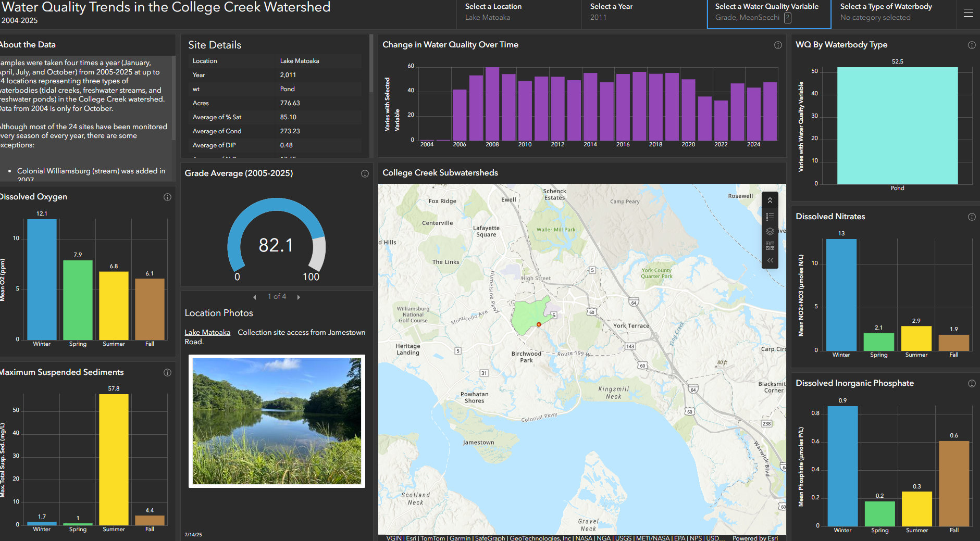Show info for Dissolved Oxygen chart
980x541 pixels.
(167, 197)
